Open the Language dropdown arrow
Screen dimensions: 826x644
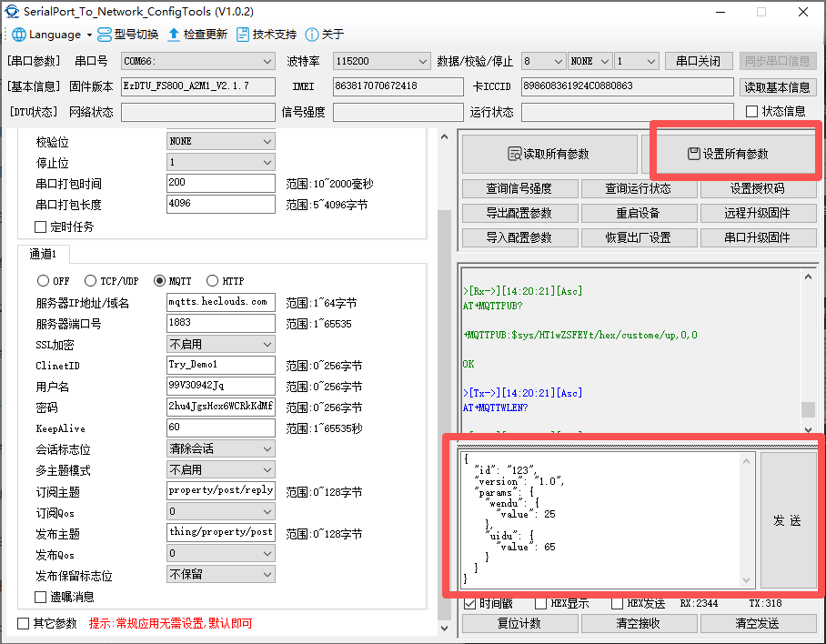pyautogui.click(x=89, y=35)
